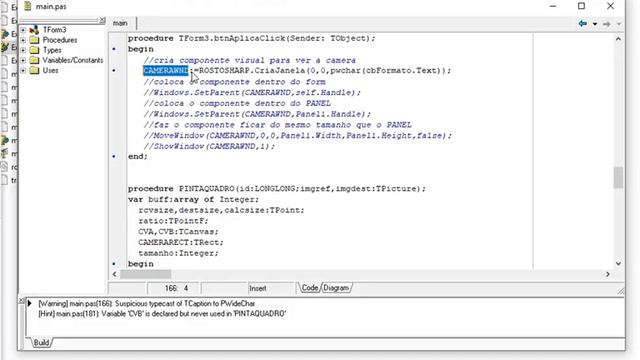This screenshot has height=360, width=640.
Task: Expand the Variables/Constants tree node
Action: [x=23, y=60]
